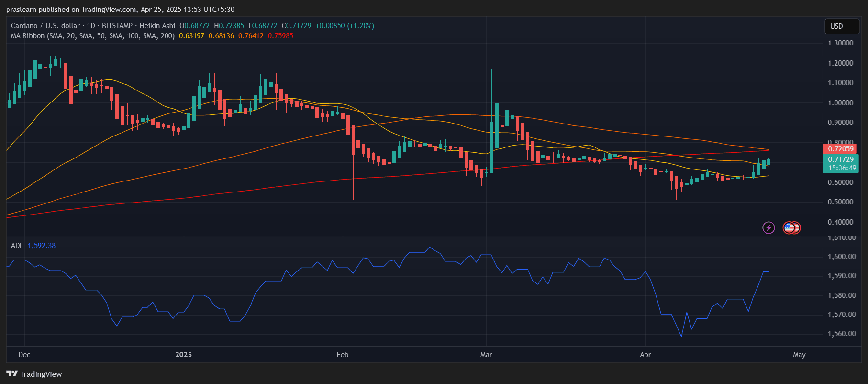
Task: Select the Cardano / U.S. dollar chart title
Action: (45, 26)
